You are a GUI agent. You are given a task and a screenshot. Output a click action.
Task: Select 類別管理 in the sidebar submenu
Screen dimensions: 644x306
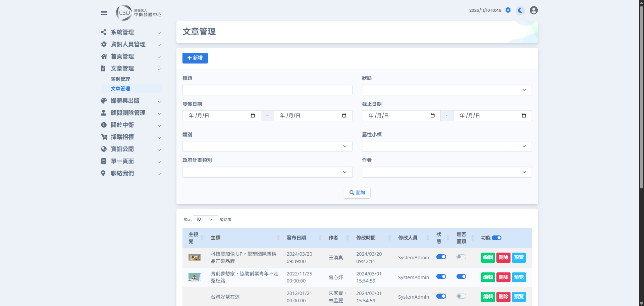point(120,79)
